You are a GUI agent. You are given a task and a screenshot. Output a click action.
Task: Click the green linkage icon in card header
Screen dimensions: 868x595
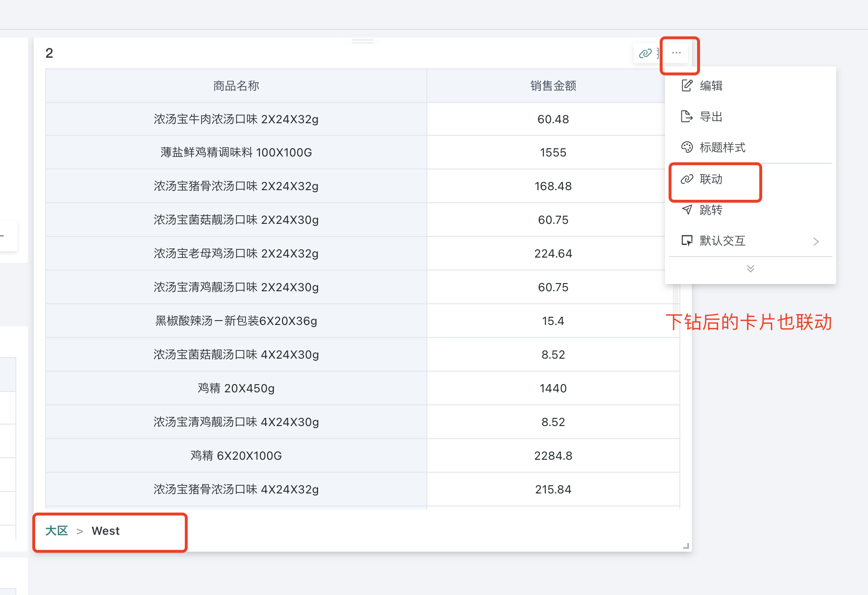[645, 53]
